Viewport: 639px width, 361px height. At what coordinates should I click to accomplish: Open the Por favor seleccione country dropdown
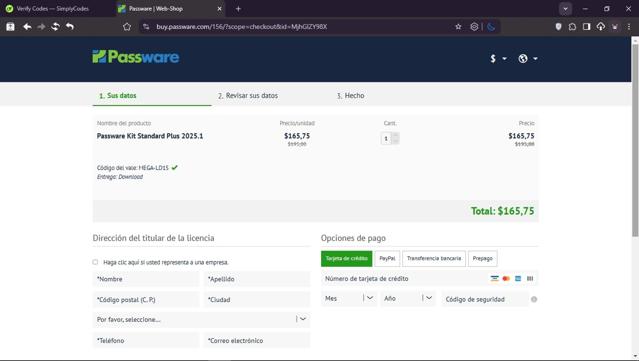(x=201, y=319)
